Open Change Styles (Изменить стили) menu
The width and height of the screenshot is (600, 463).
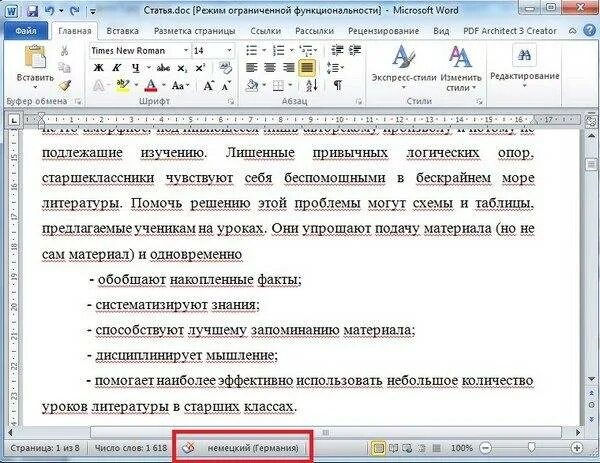click(460, 69)
